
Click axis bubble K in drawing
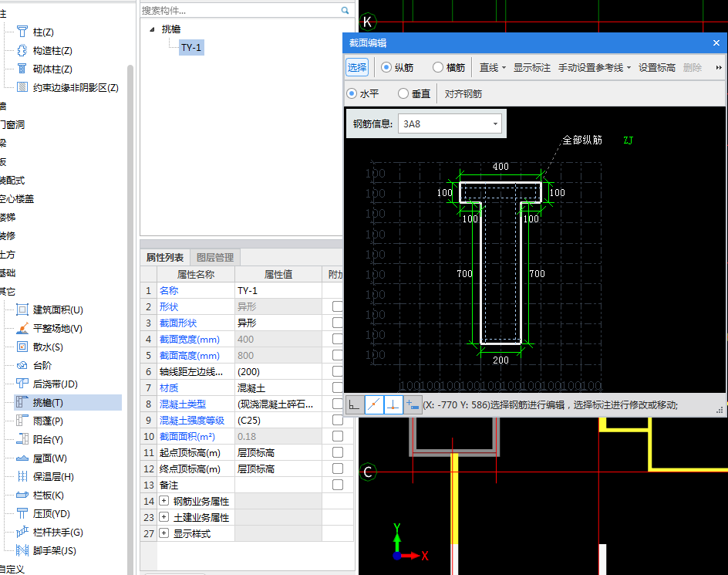(x=367, y=22)
